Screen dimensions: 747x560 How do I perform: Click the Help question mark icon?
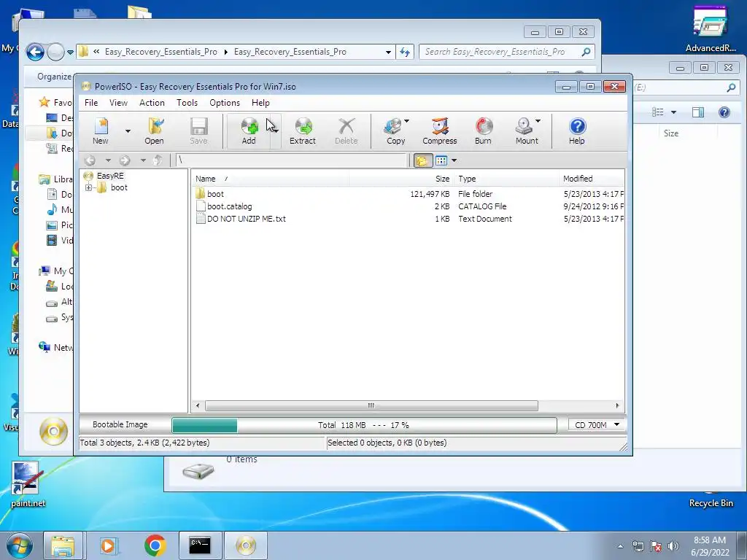(x=577, y=131)
